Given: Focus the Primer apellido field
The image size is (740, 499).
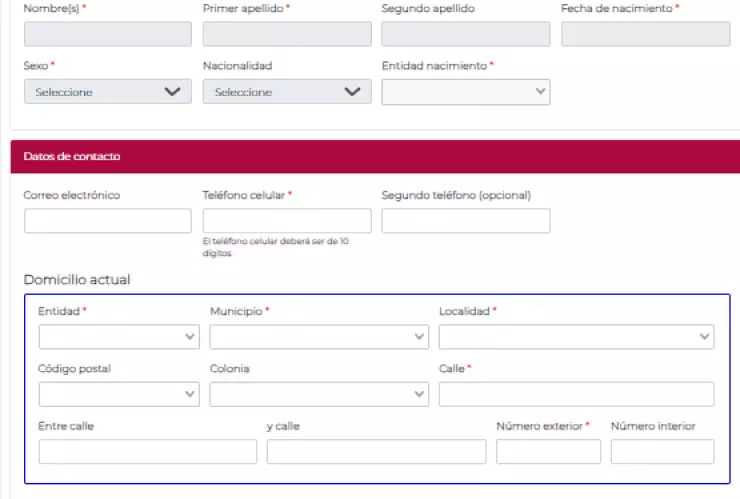Looking at the screenshot, I should click(x=286, y=34).
